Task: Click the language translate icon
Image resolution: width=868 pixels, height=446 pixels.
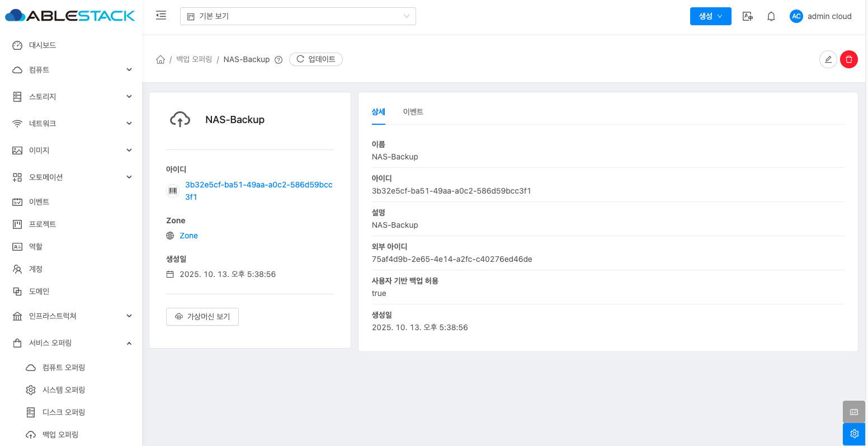Action: (747, 16)
